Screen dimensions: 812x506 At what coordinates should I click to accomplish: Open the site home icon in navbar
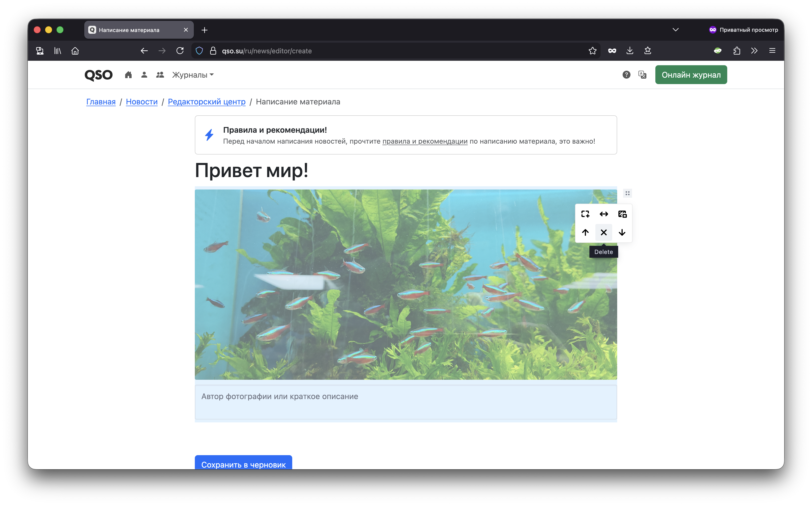tap(128, 75)
